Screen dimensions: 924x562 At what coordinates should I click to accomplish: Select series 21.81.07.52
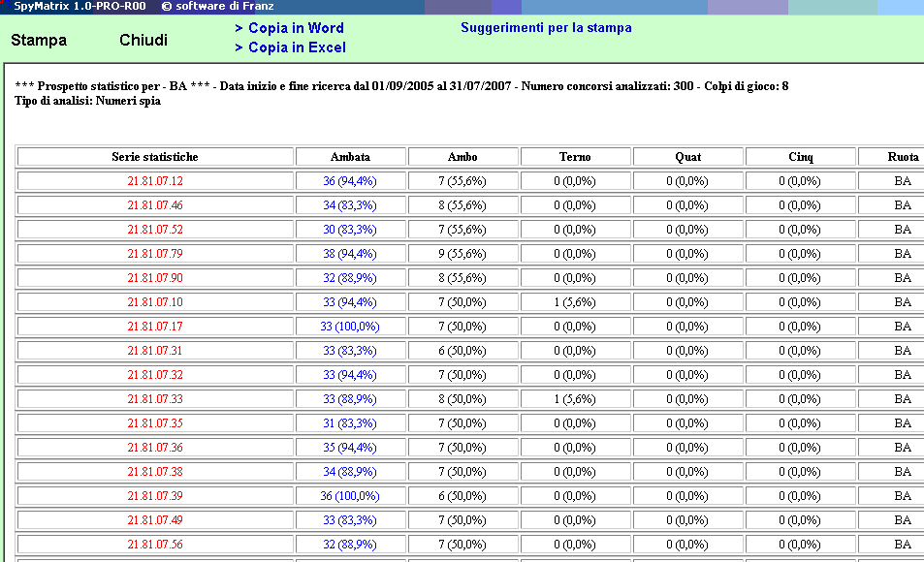tap(155, 229)
